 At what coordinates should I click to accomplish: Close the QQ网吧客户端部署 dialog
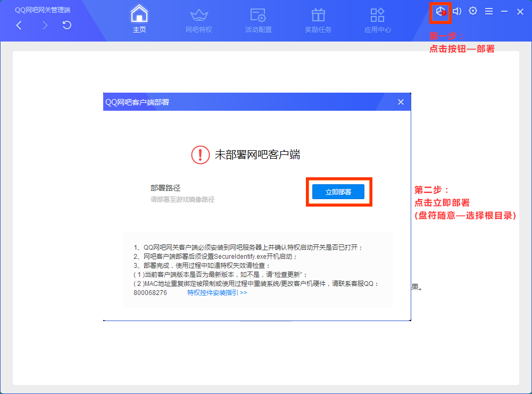click(401, 102)
